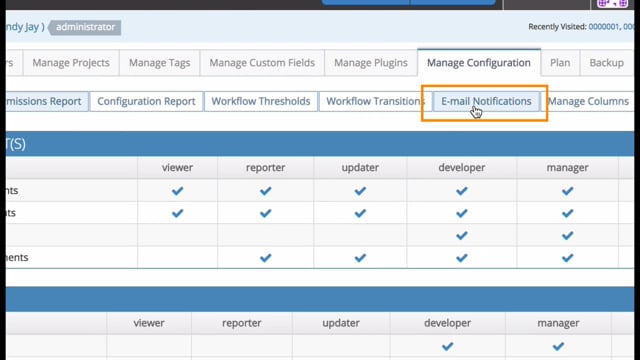Click developer checkmark in the unlabeled upper-table row
This screenshot has height=360, width=640.
pyautogui.click(x=462, y=236)
